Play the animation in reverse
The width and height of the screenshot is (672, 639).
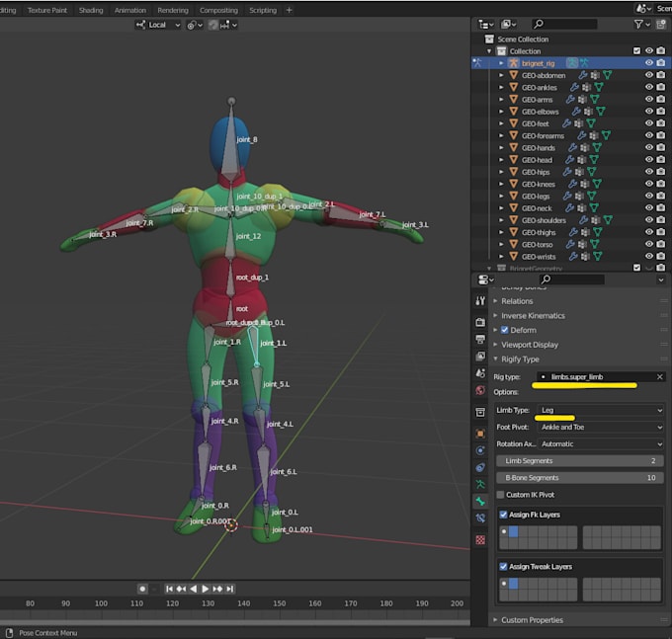pos(194,589)
